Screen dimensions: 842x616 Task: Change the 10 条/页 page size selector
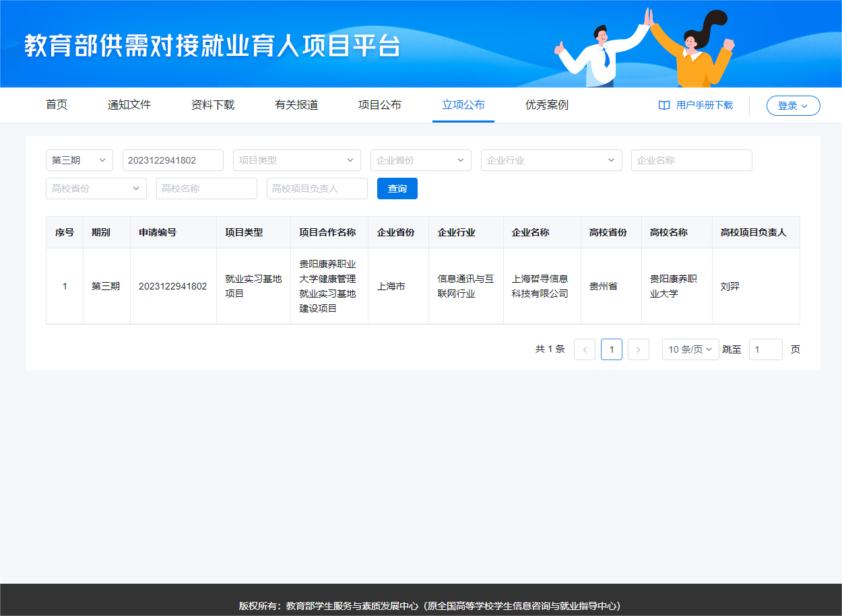pyautogui.click(x=690, y=349)
